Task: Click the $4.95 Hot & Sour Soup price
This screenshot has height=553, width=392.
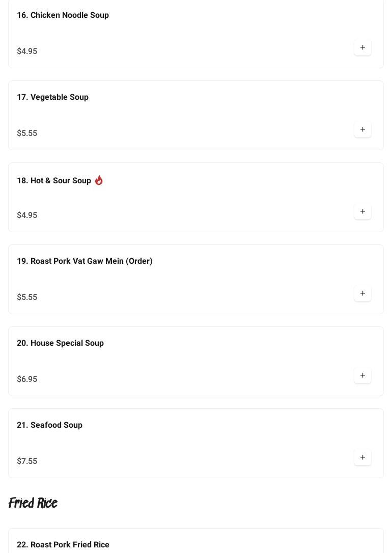Action: [x=27, y=215]
